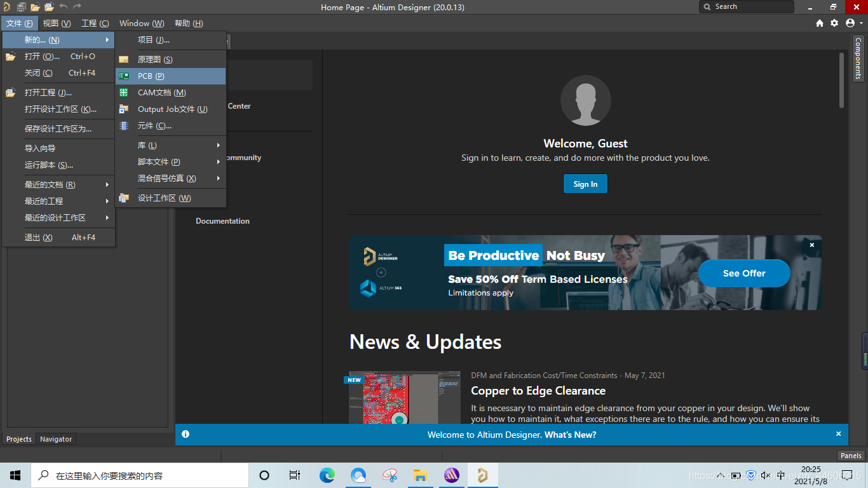Screen dimensions: 868x488
Task: Click the 设计工作区 workspace icon
Action: tap(124, 198)
